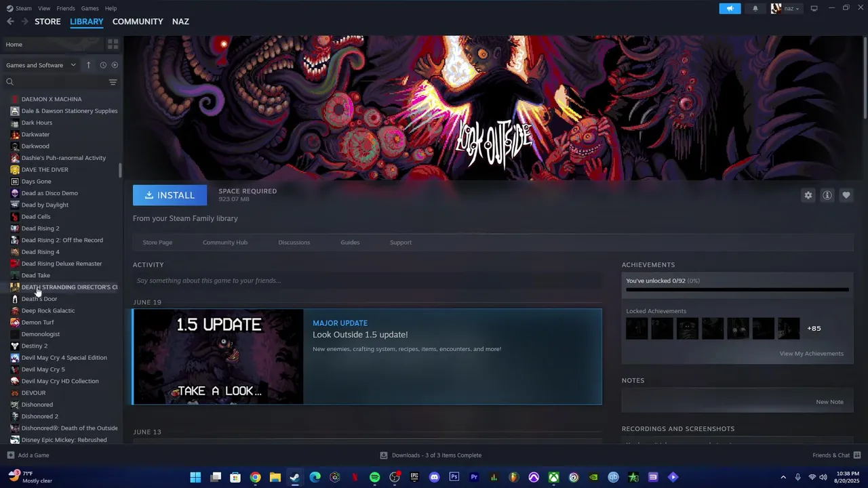Go to the NAZ profile tab
This screenshot has height=488, width=868.
[180, 22]
